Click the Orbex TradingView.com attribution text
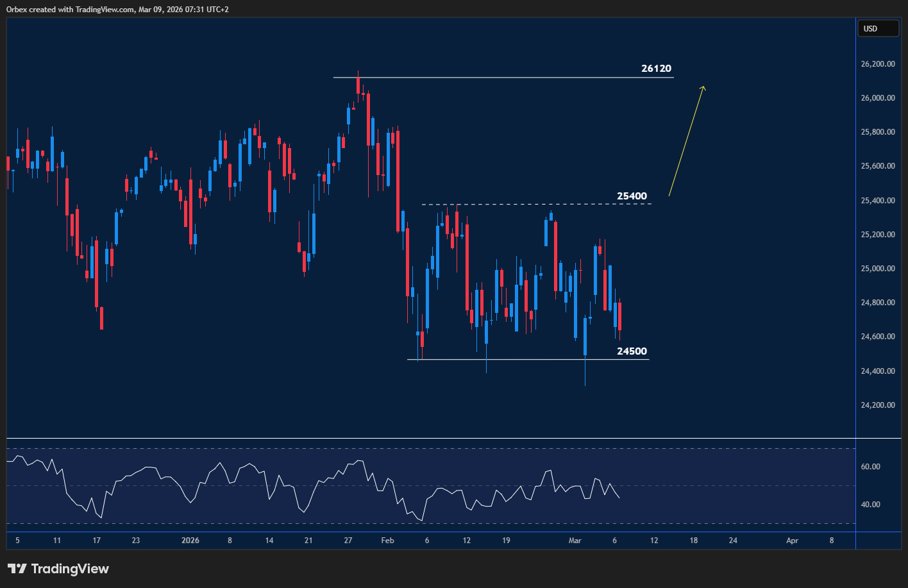The image size is (908, 588). (x=117, y=9)
